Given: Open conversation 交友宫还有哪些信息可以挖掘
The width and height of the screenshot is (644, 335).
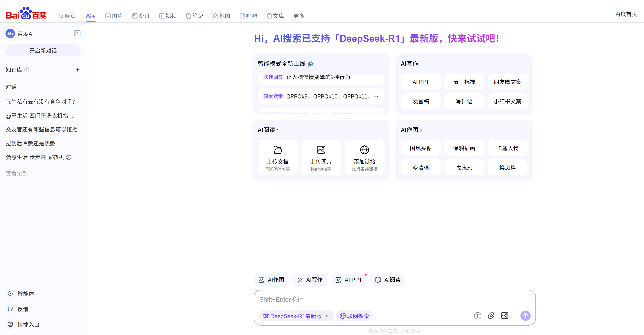Looking at the screenshot, I should (42, 129).
